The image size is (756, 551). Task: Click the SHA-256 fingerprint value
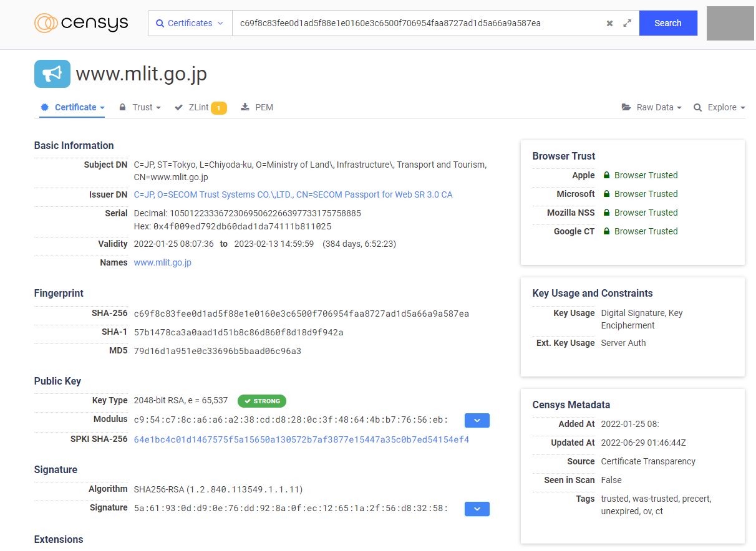point(301,314)
